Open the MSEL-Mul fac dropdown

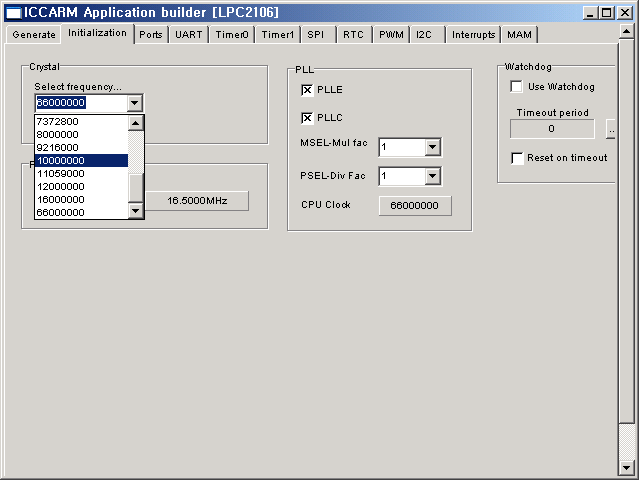(x=432, y=147)
